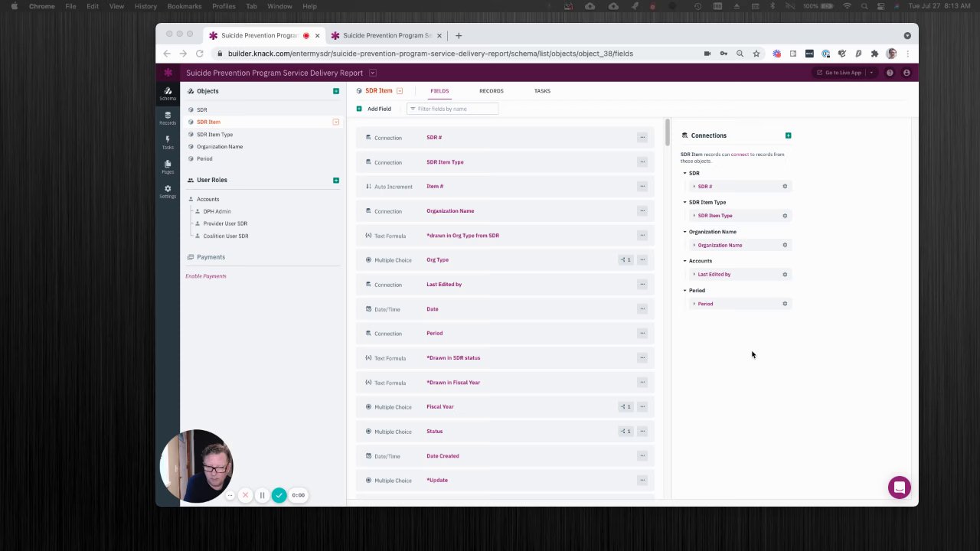
Task: Open the help question mark icon
Action: pos(890,73)
